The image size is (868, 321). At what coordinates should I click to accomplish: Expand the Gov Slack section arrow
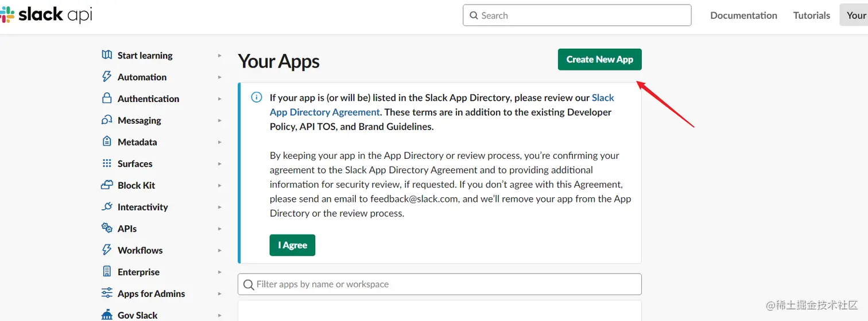(x=220, y=315)
